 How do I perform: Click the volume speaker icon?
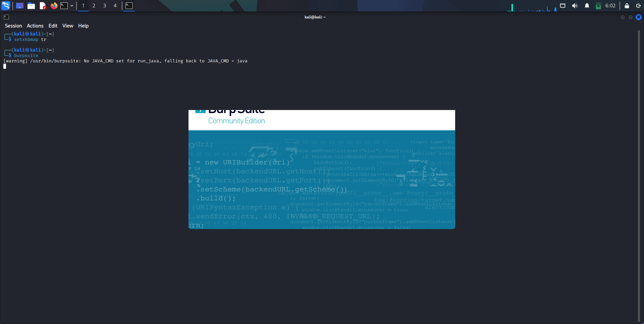575,6
